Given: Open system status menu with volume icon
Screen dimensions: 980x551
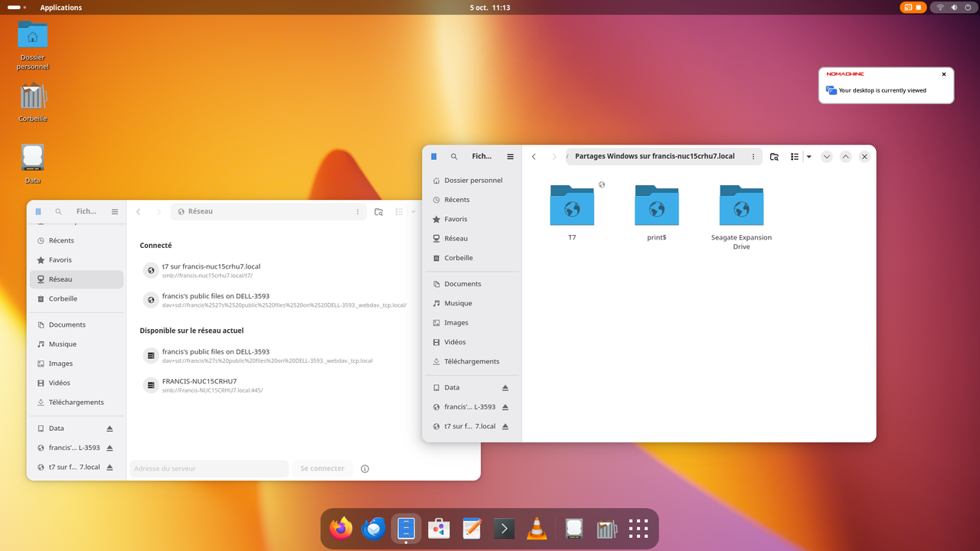Looking at the screenshot, I should point(954,8).
